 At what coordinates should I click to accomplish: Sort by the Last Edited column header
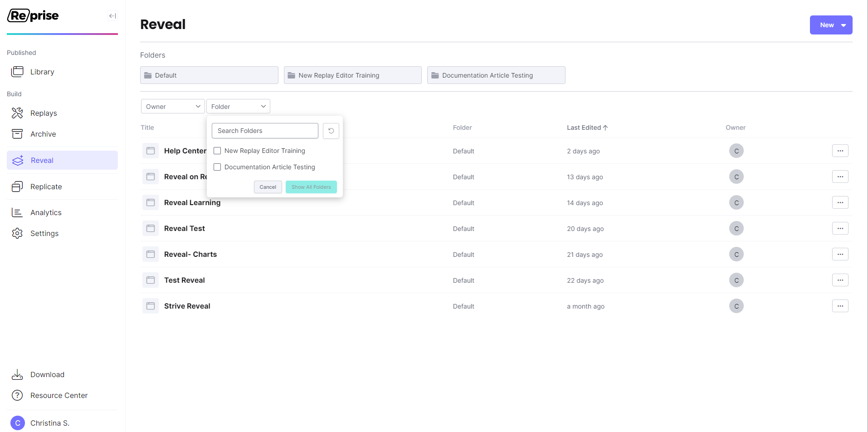587,128
